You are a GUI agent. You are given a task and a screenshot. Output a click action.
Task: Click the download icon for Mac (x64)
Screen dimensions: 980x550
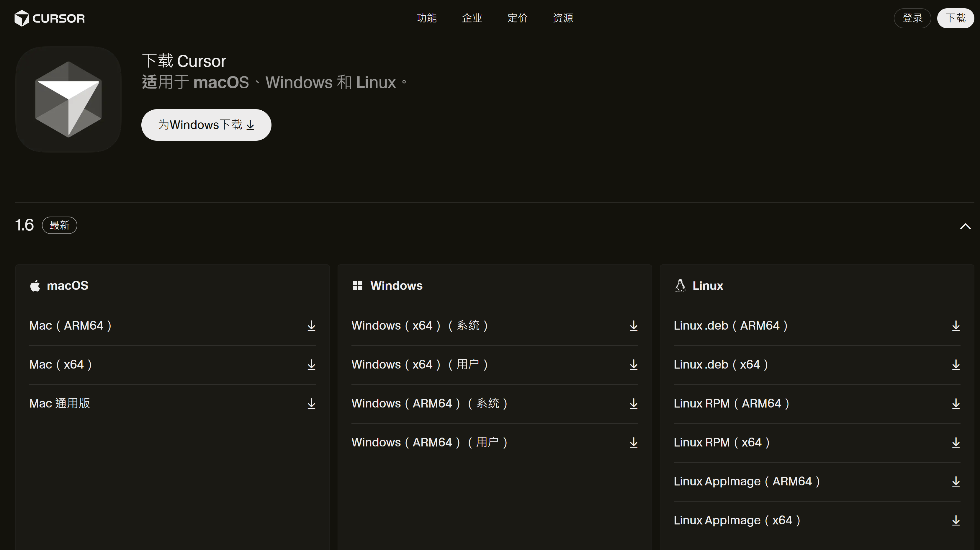click(311, 365)
